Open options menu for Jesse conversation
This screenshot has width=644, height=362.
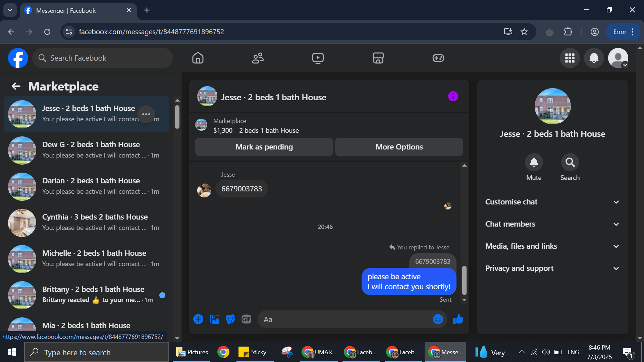(x=146, y=114)
